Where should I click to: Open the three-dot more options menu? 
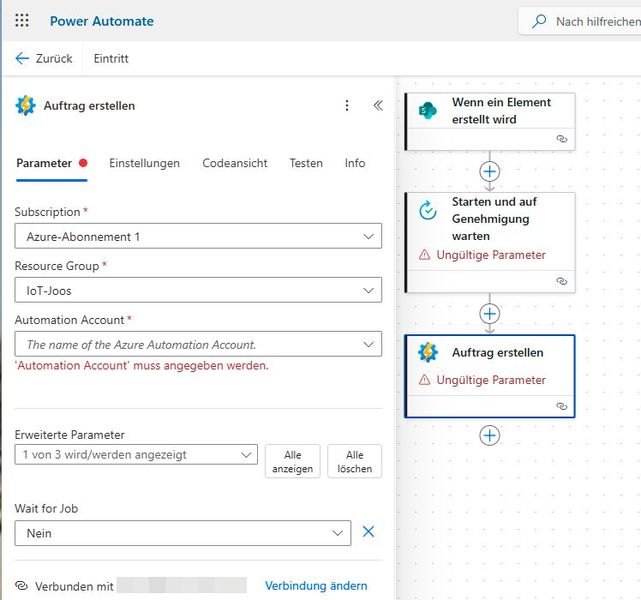click(347, 105)
